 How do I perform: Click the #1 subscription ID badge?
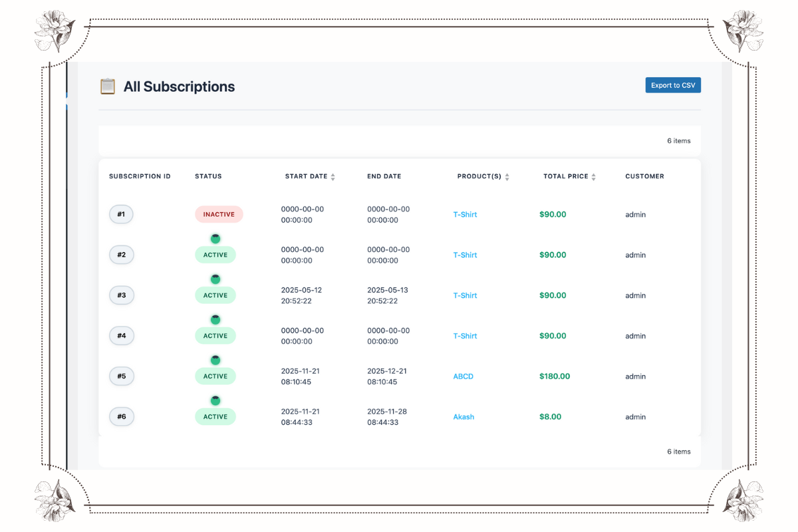(x=121, y=215)
